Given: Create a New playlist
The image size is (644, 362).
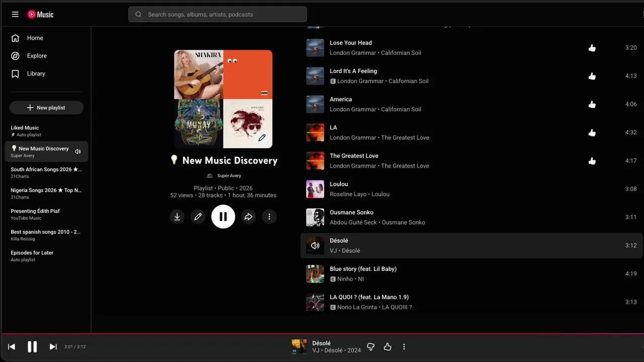Looking at the screenshot, I should pyautogui.click(x=46, y=108).
